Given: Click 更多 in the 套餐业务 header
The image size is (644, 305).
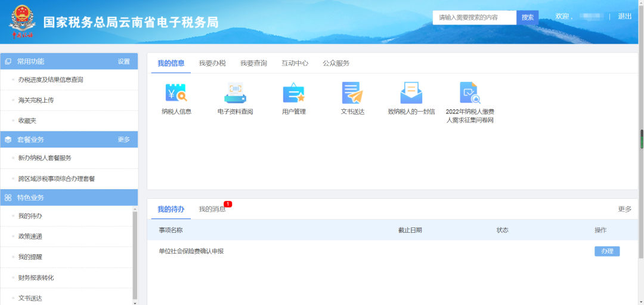Looking at the screenshot, I should 123,140.
